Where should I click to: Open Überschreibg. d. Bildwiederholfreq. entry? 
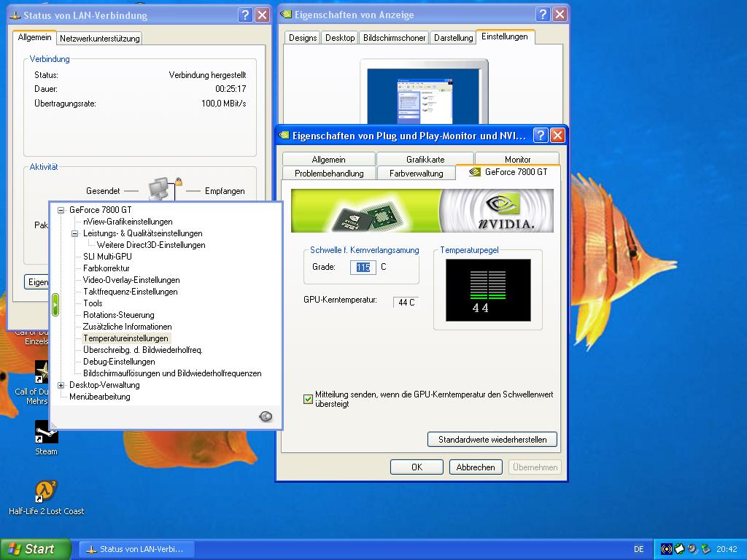(143, 350)
